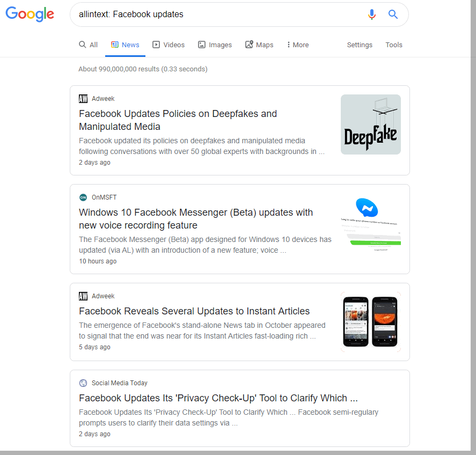
Task: Switch to the All results tab
Action: [x=89, y=45]
